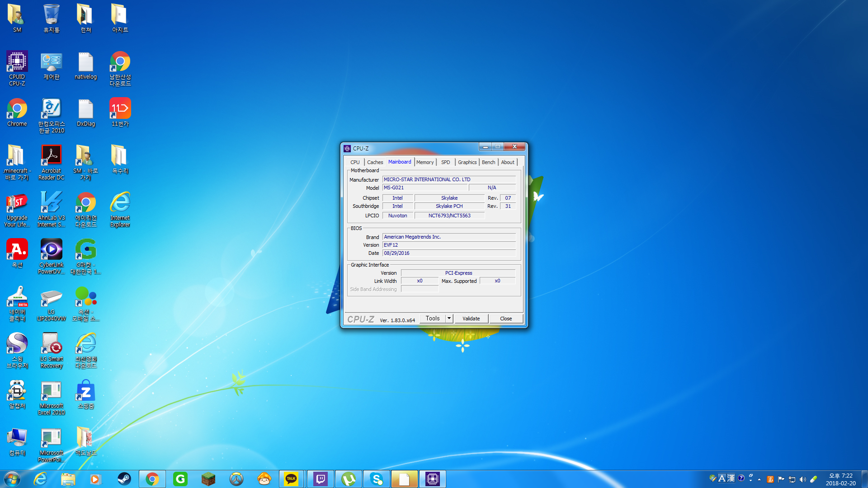Open the 컴퓨터 Computer desktop icon
Viewport: 868px width, 488px height.
[17, 442]
